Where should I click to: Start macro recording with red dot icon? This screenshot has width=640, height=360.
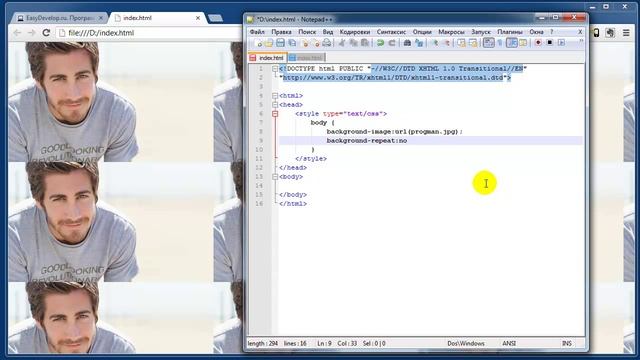(538, 43)
